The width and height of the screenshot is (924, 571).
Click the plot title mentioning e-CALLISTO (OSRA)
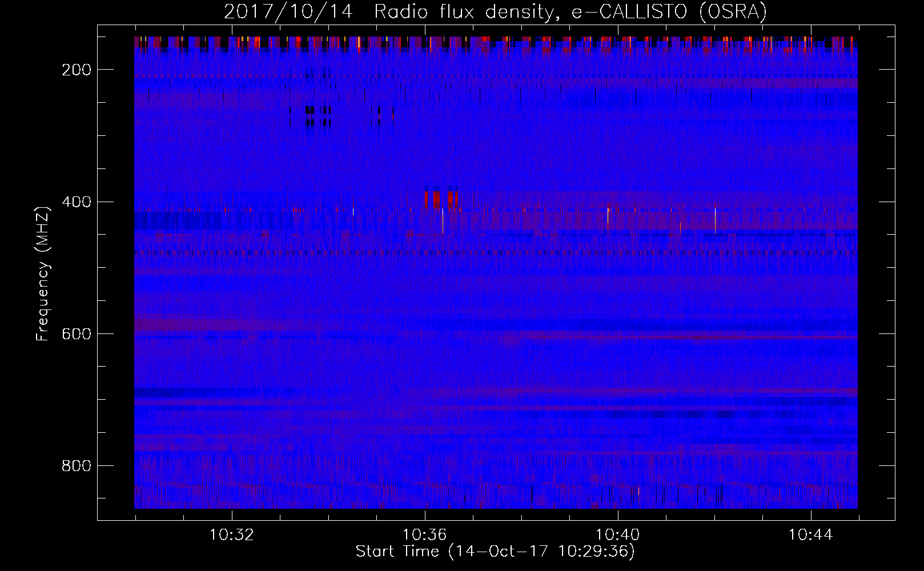click(x=495, y=11)
